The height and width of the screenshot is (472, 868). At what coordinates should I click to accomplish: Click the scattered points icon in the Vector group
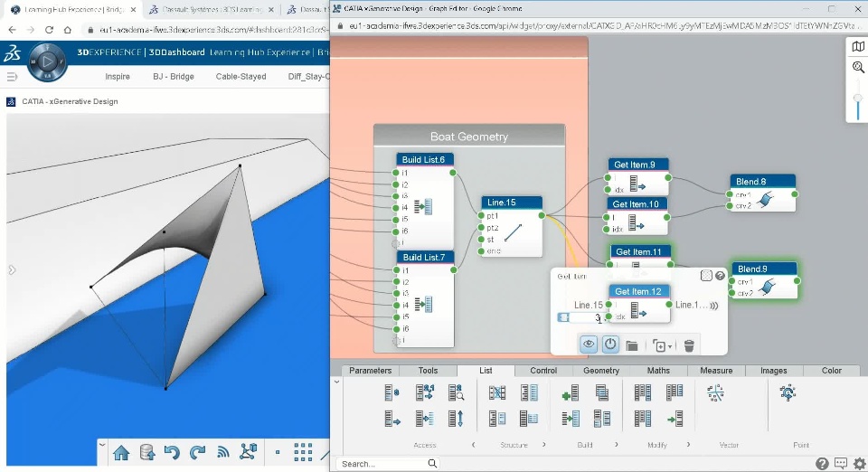pyautogui.click(x=716, y=392)
